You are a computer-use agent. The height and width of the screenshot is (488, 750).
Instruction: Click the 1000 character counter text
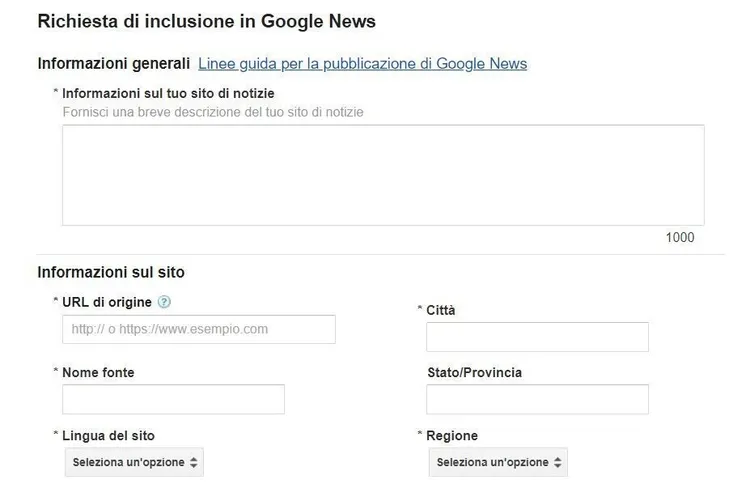pyautogui.click(x=680, y=237)
